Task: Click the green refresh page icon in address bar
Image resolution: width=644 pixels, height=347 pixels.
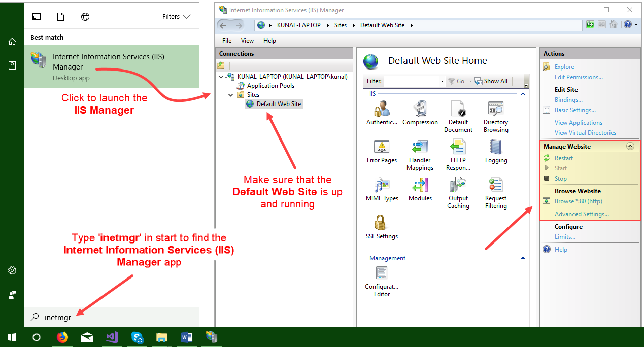Action: tap(590, 24)
